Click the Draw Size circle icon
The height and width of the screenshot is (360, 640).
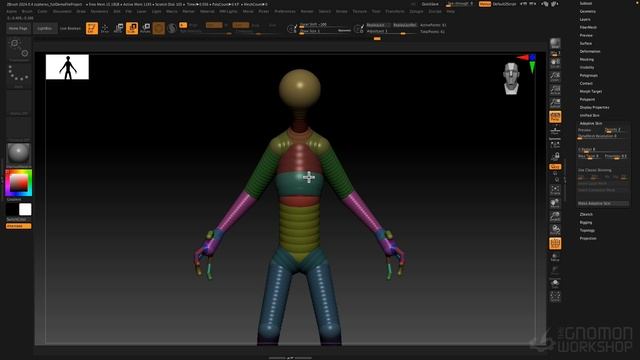tap(291, 29)
